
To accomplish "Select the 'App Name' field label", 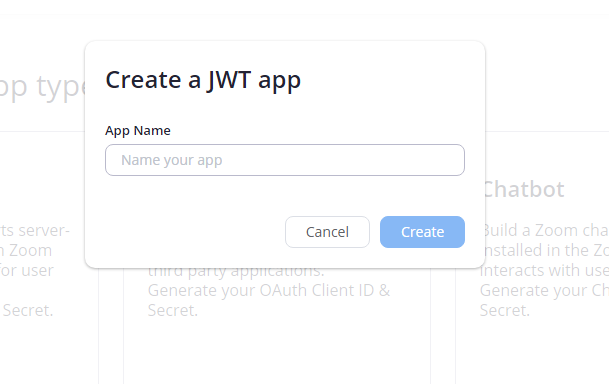I will coord(138,130).
